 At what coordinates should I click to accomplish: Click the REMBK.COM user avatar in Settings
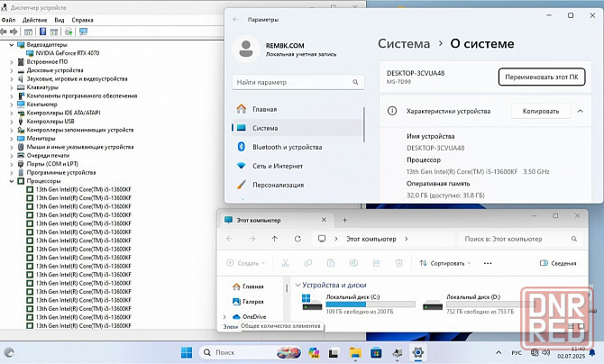246,49
